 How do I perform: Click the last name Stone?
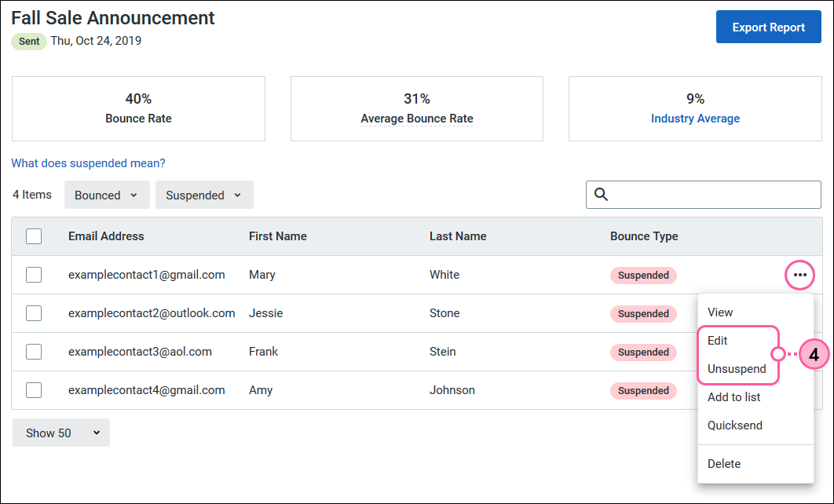pos(444,313)
